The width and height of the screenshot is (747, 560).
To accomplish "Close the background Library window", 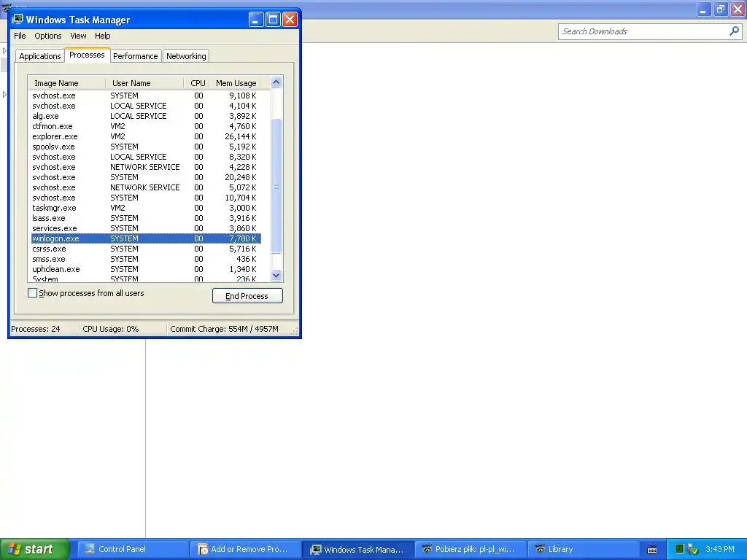I will click(x=738, y=9).
